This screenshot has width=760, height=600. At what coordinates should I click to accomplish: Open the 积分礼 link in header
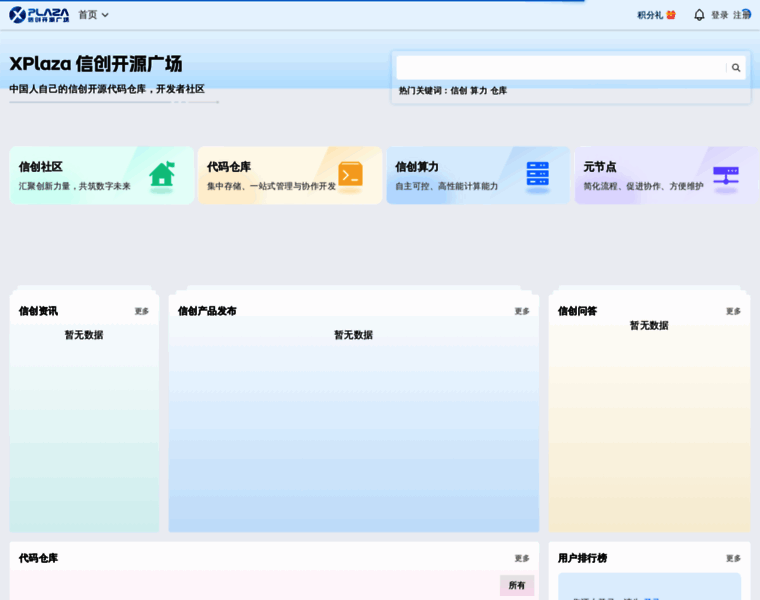649,15
